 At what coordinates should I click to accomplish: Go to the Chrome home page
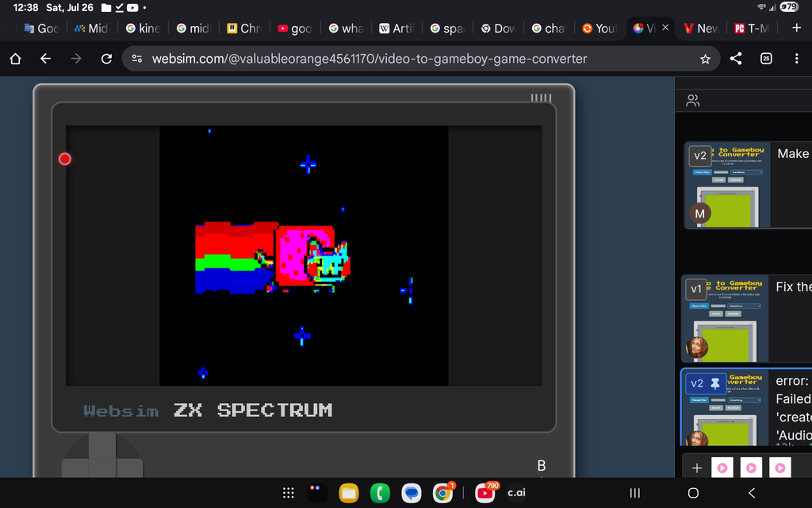[x=16, y=59]
